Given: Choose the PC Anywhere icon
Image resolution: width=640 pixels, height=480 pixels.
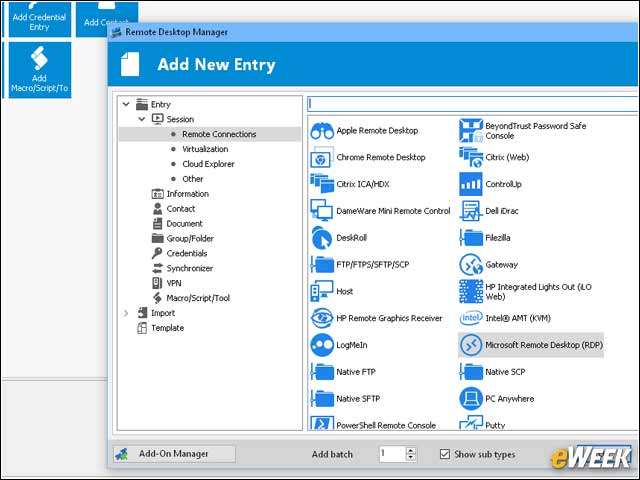Looking at the screenshot, I should click(x=471, y=399).
